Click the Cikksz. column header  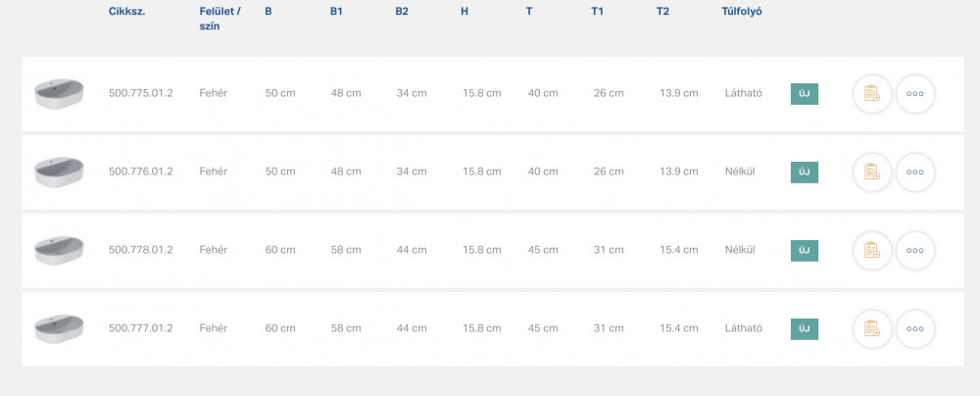126,12
